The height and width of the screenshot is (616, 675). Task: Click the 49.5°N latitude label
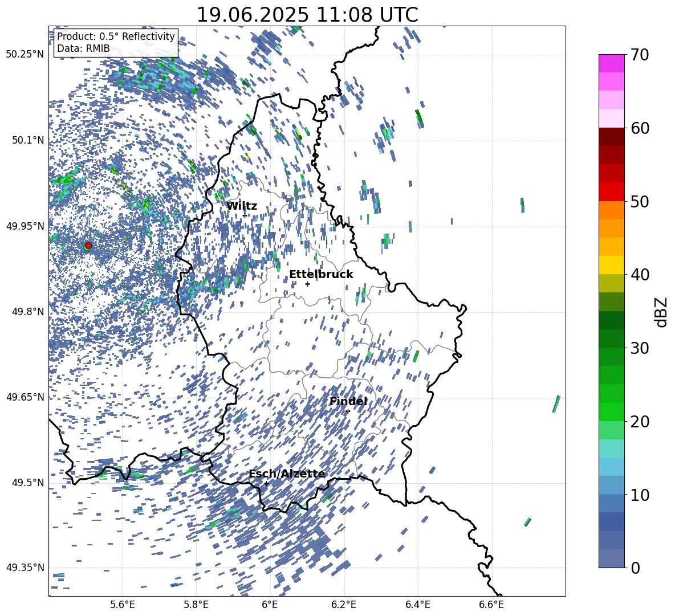(x=27, y=482)
